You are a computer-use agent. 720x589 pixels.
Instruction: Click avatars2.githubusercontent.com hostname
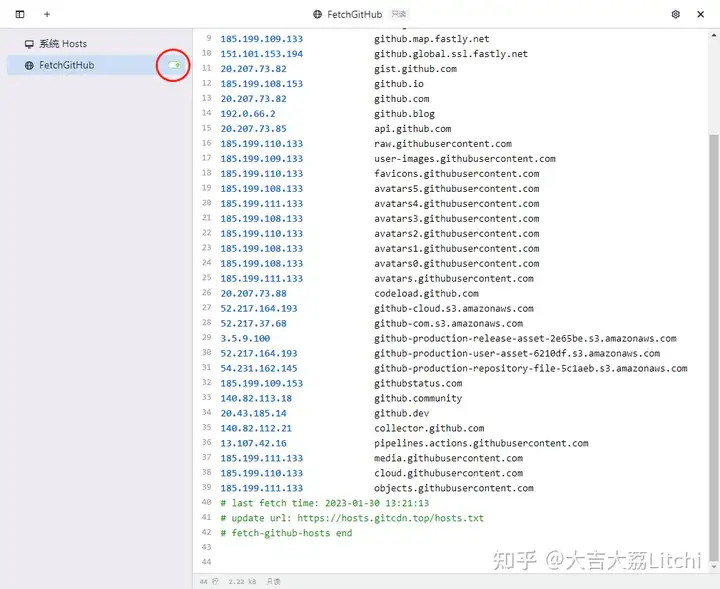pos(456,233)
